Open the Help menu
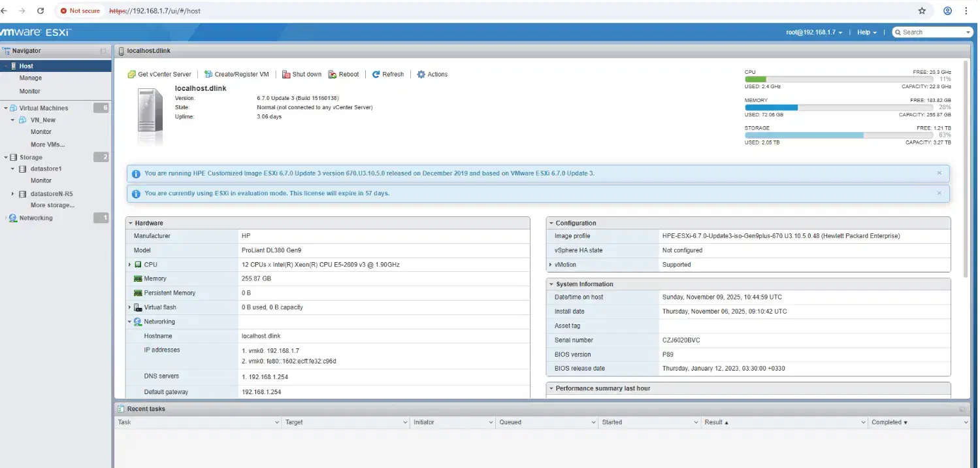 click(866, 32)
